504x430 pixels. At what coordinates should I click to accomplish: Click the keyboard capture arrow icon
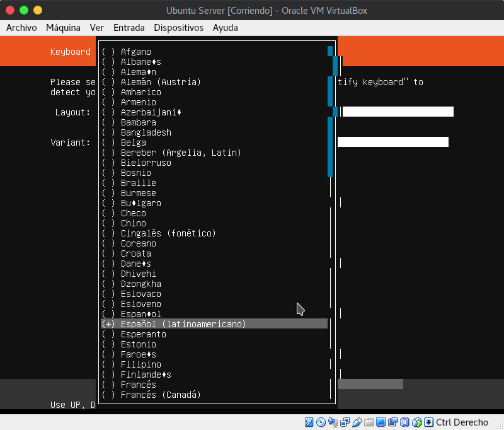point(429,422)
